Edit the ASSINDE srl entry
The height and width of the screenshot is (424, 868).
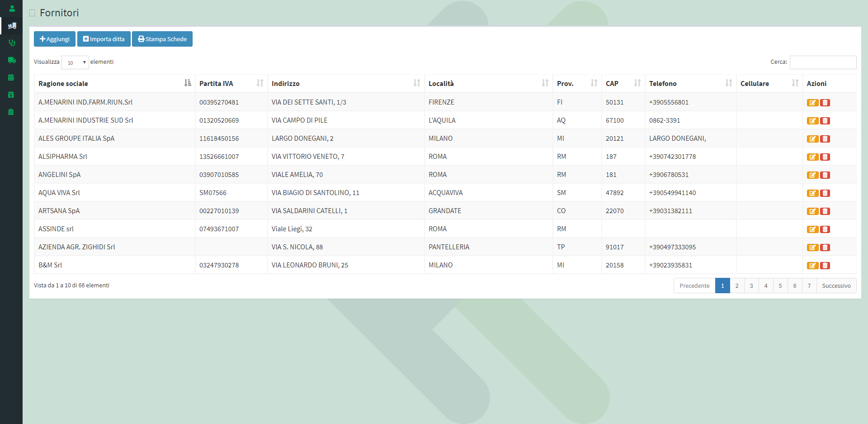click(812, 229)
